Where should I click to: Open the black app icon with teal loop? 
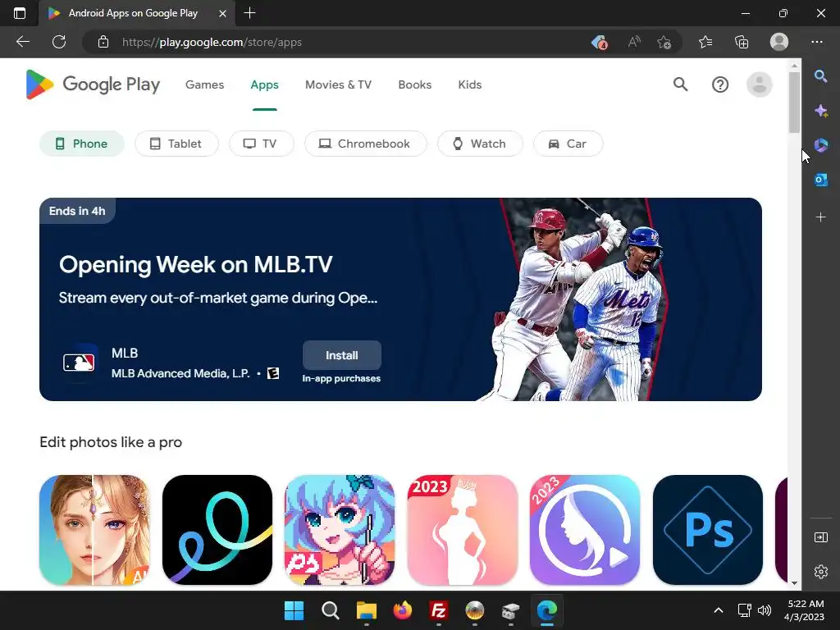(217, 530)
